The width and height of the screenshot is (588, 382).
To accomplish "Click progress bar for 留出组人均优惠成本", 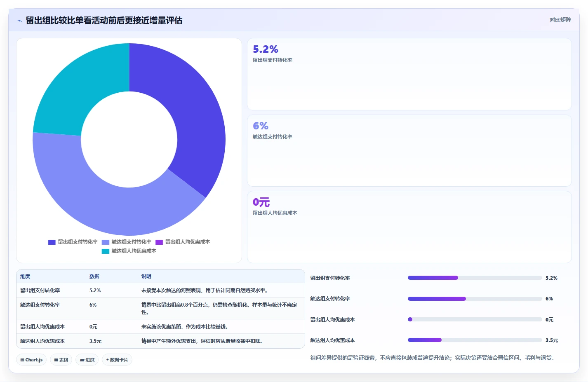I will pyautogui.click(x=475, y=319).
